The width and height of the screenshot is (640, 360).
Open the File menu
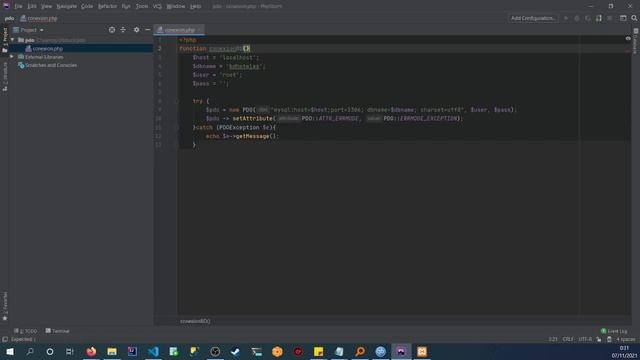tap(18, 6)
